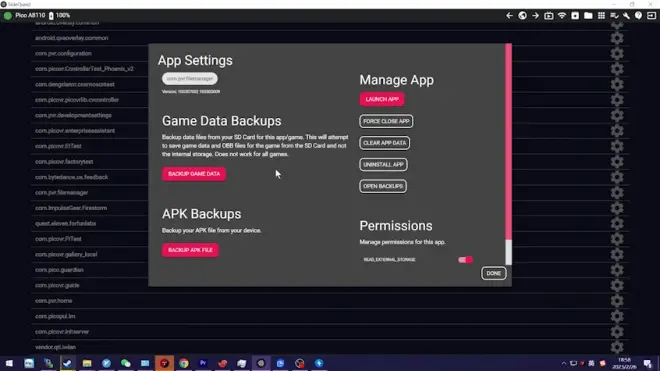Open Premiere Pro from the taskbar
This screenshot has height=371, width=660.
pyautogui.click(x=203, y=363)
